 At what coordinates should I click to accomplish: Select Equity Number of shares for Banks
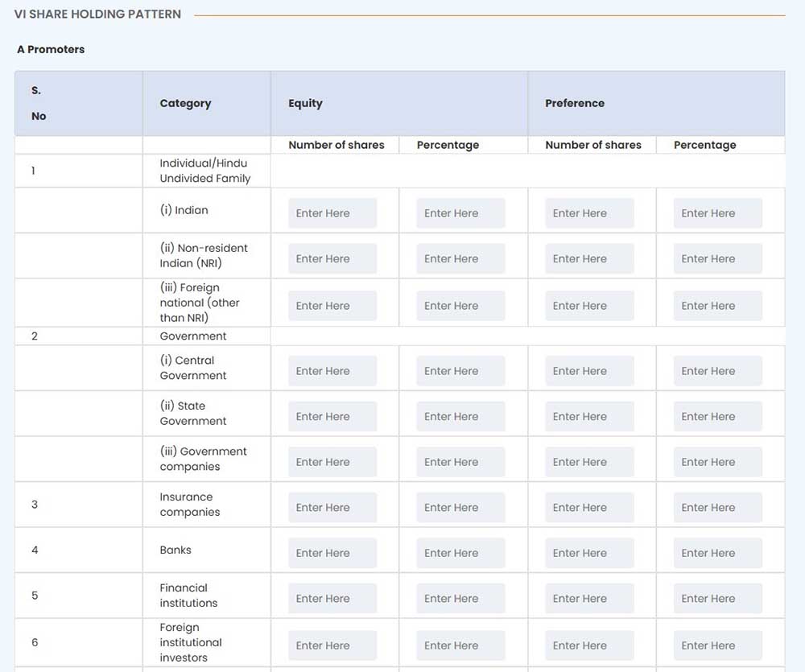click(332, 553)
